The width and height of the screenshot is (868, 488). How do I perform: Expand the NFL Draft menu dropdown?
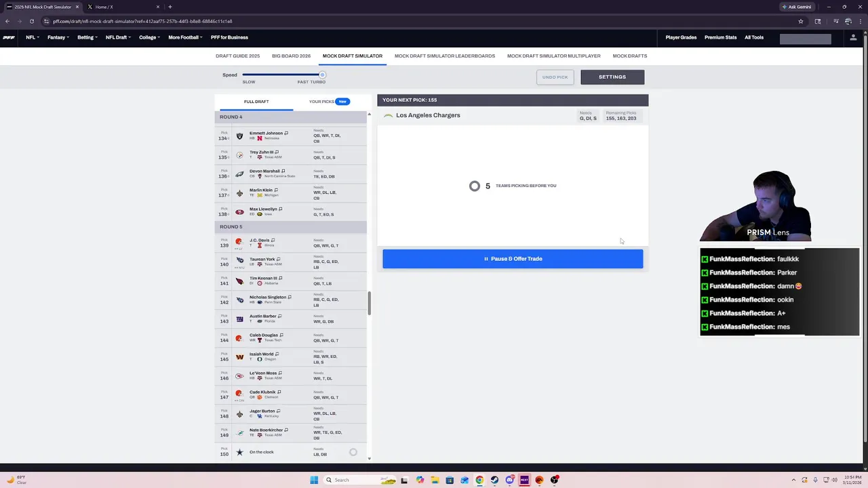coord(119,37)
